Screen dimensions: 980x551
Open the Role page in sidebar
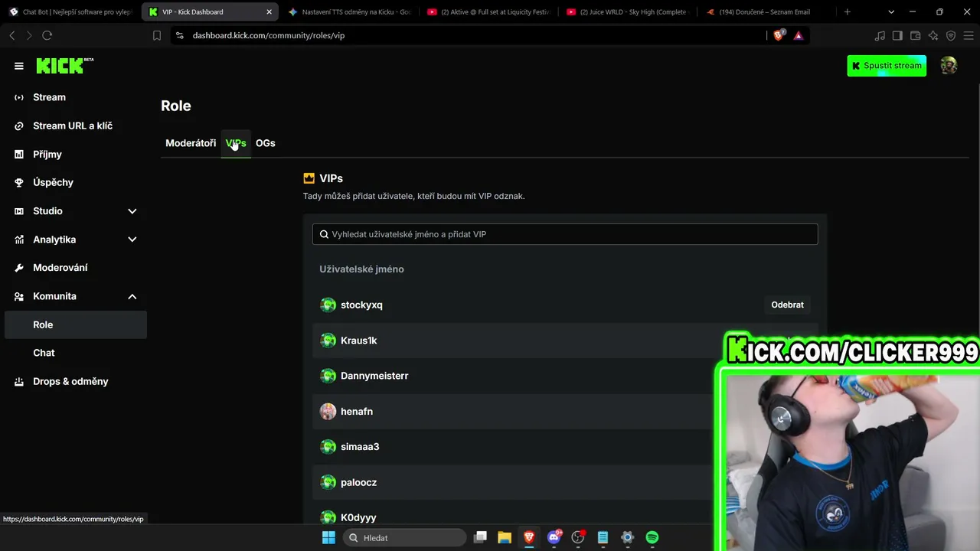(x=76, y=324)
